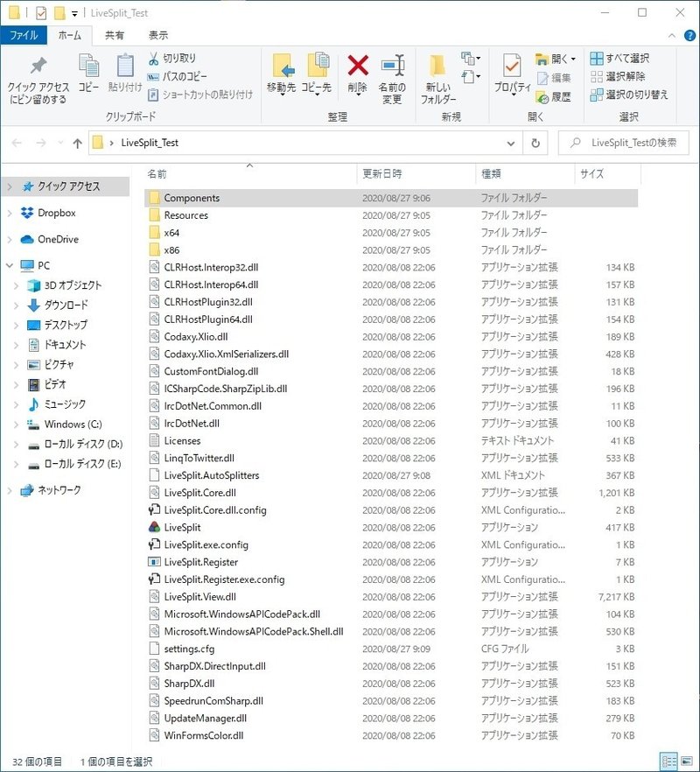Collapse the ribbon with the chevron

[671, 35]
